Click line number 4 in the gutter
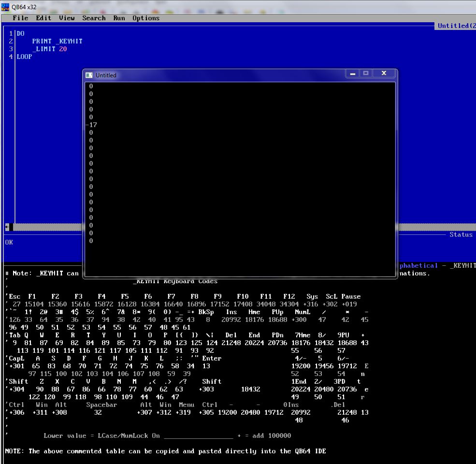The height and width of the screenshot is (464, 476). [x=11, y=57]
